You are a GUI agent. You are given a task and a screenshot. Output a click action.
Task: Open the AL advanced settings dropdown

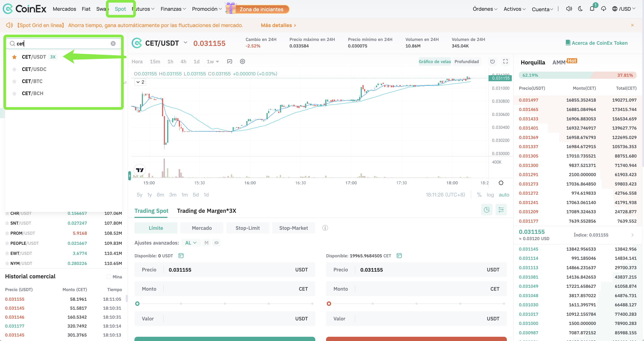coord(191,243)
